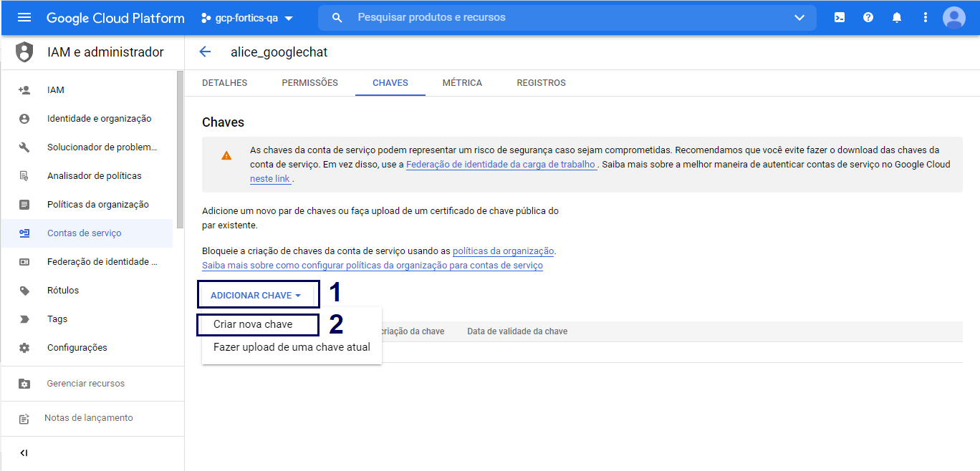
Task: Choose Criar nova chave menu item
Action: point(292,324)
